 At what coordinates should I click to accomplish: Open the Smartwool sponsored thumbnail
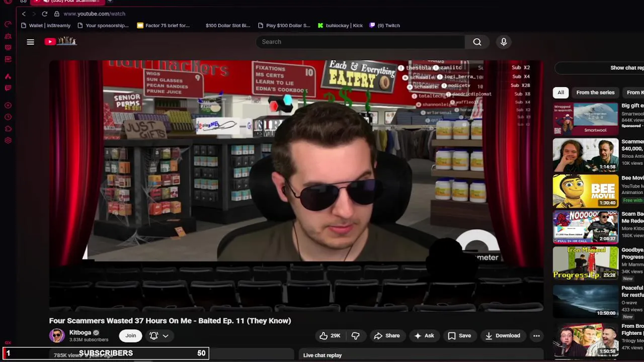[x=586, y=119]
